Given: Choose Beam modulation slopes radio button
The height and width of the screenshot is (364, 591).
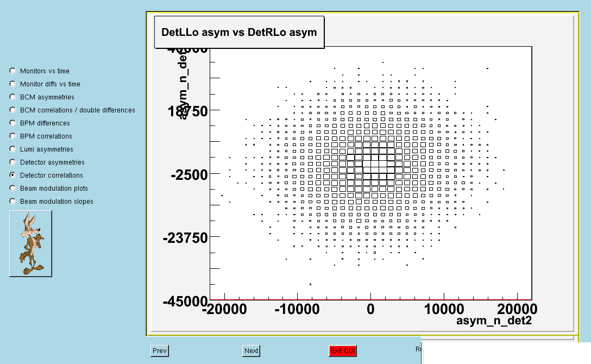Looking at the screenshot, I should click(x=13, y=201).
